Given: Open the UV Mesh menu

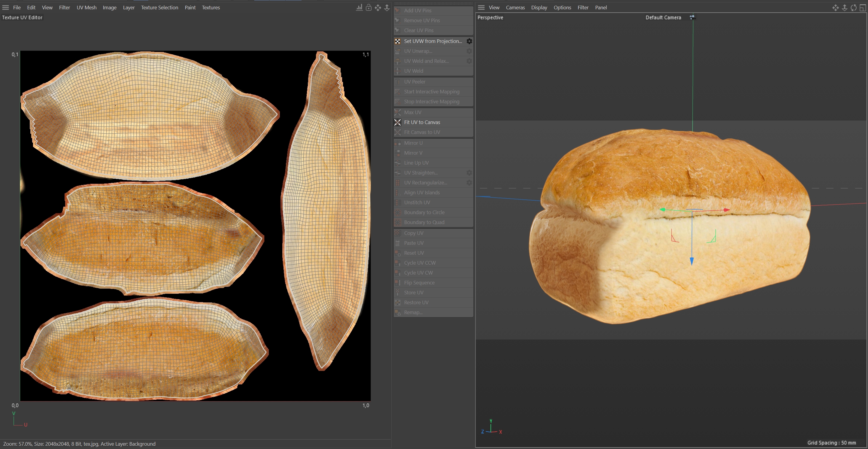Looking at the screenshot, I should click(x=86, y=8).
